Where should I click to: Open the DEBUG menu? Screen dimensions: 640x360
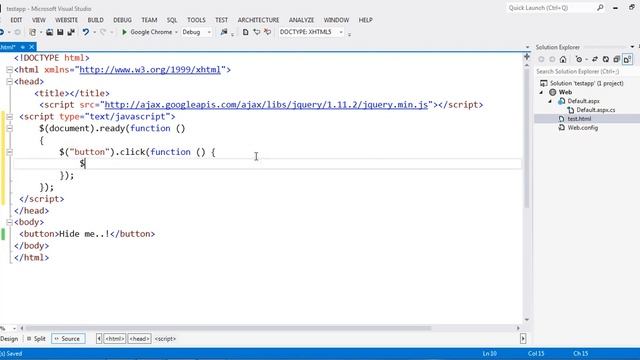pyautogui.click(x=122, y=20)
